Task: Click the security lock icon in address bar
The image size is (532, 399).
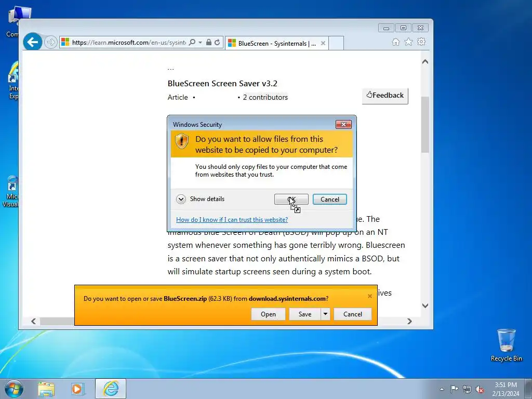Action: coord(209,42)
